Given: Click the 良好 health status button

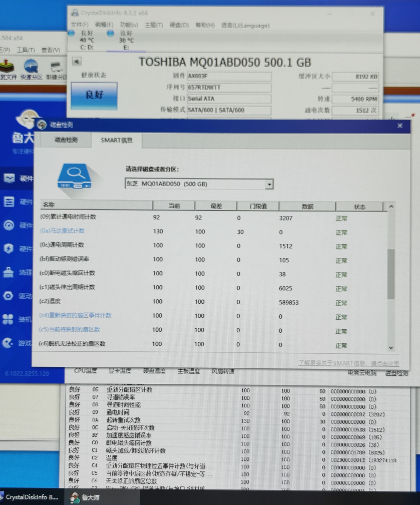Looking at the screenshot, I should tap(94, 96).
